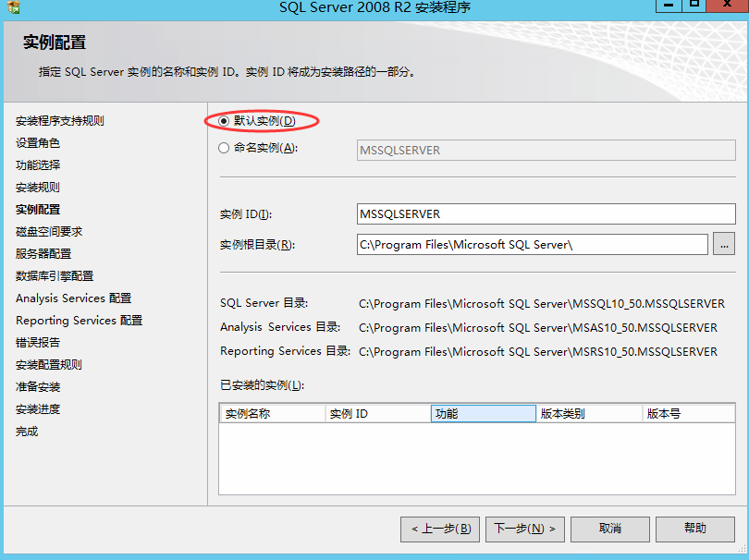This screenshot has height=560, width=749.
Task: Click the Reporting Services 目录 path text
Action: (x=538, y=352)
